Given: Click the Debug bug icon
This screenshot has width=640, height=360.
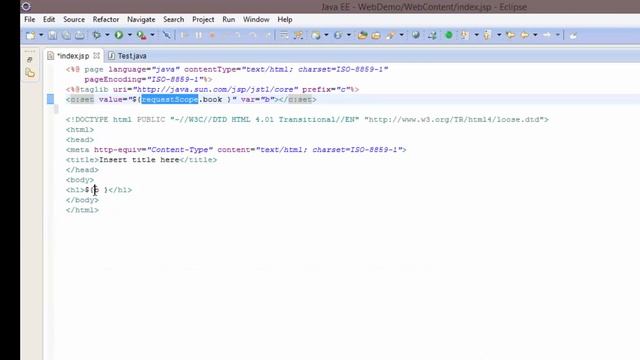Looking at the screenshot, I should click(x=97, y=36).
